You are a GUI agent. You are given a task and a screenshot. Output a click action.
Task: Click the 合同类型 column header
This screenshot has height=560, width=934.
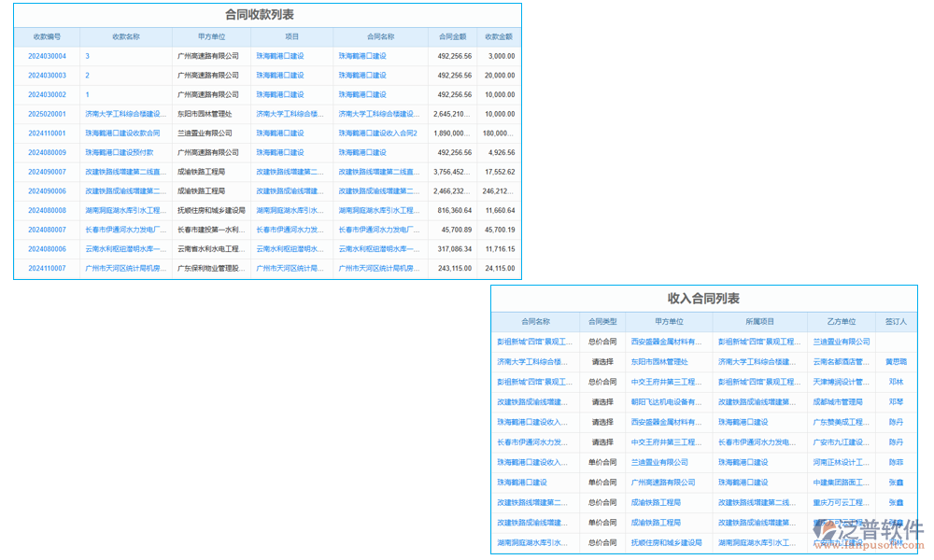[602, 321]
